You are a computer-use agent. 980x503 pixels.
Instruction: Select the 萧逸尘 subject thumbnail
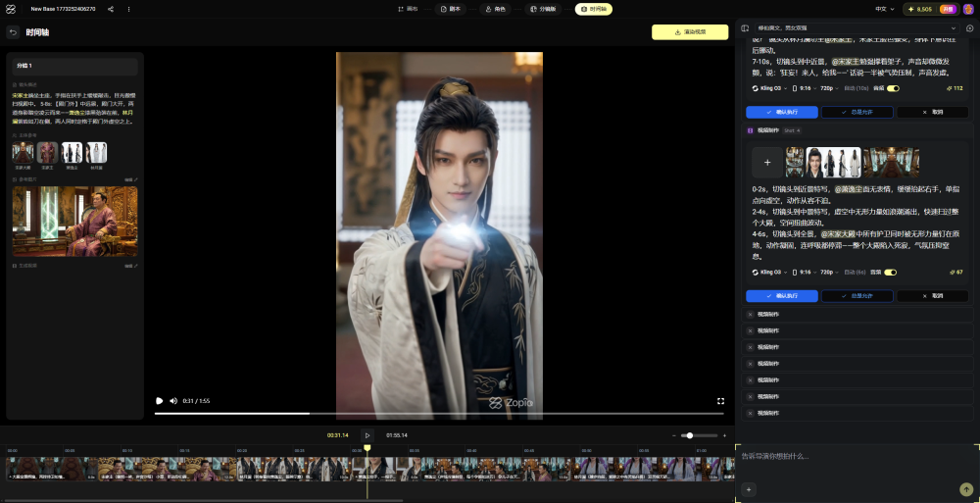pyautogui.click(x=72, y=153)
